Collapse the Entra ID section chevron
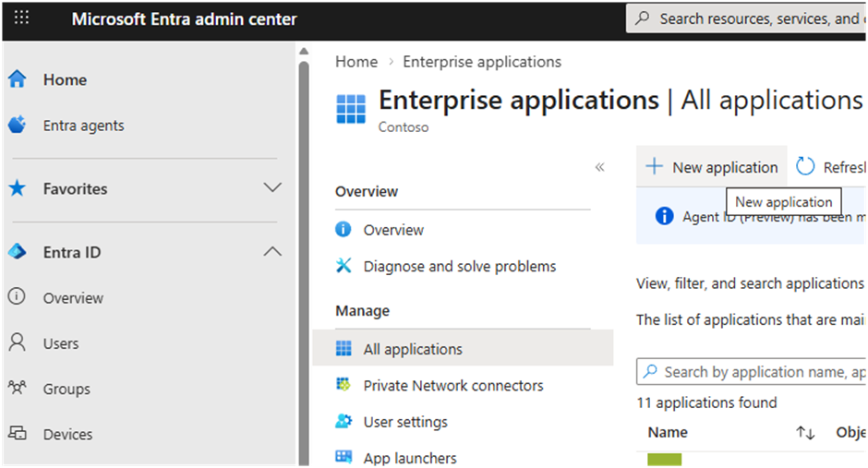The height and width of the screenshot is (468, 868). [272, 252]
